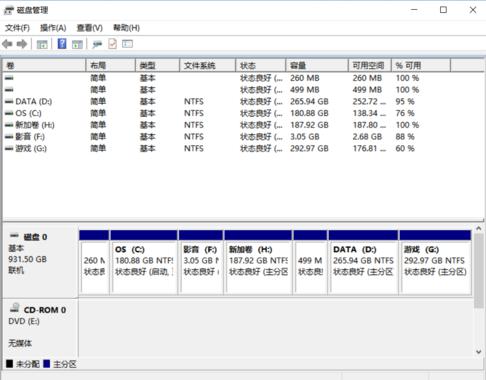The image size is (486, 380).
Task: Open the 操作(A) menu
Action: pos(53,28)
